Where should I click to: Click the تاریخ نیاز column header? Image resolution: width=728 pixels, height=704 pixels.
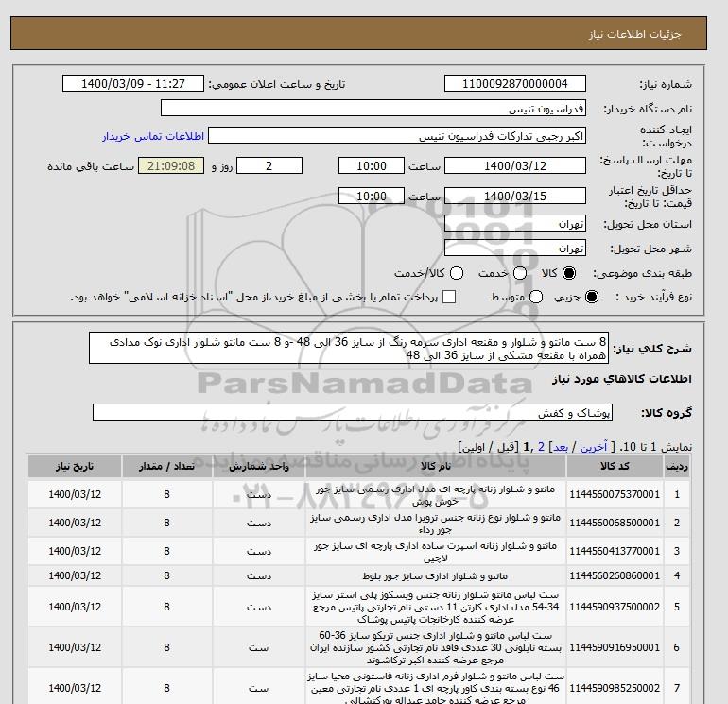(75, 467)
